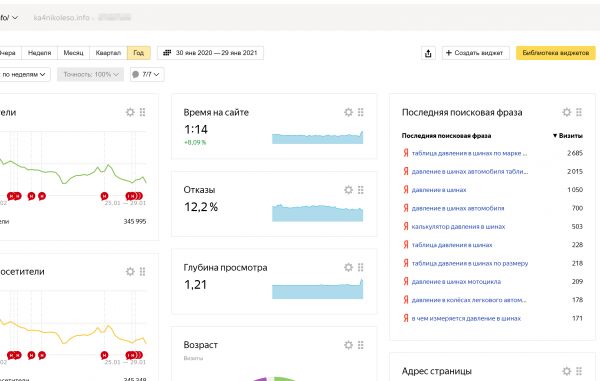Image resolution: width=600 pixels, height=381 pixels.
Task: Open settings gear of Последняя поисковая фраза widget
Action: coord(567,112)
